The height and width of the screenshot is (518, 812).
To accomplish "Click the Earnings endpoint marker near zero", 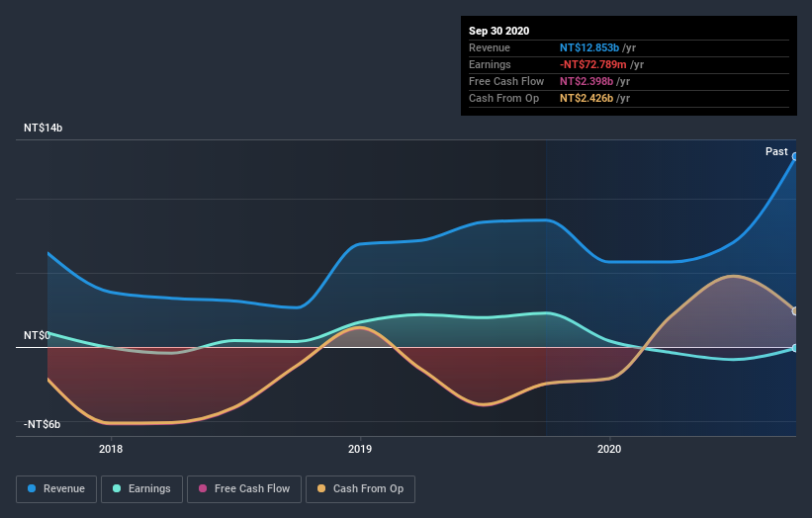I will coord(795,348).
